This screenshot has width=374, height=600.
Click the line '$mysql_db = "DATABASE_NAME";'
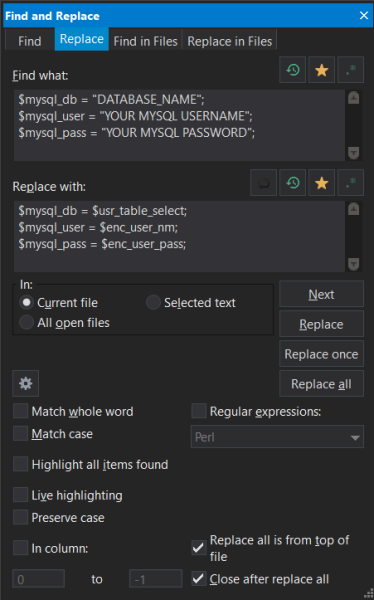pos(111,99)
